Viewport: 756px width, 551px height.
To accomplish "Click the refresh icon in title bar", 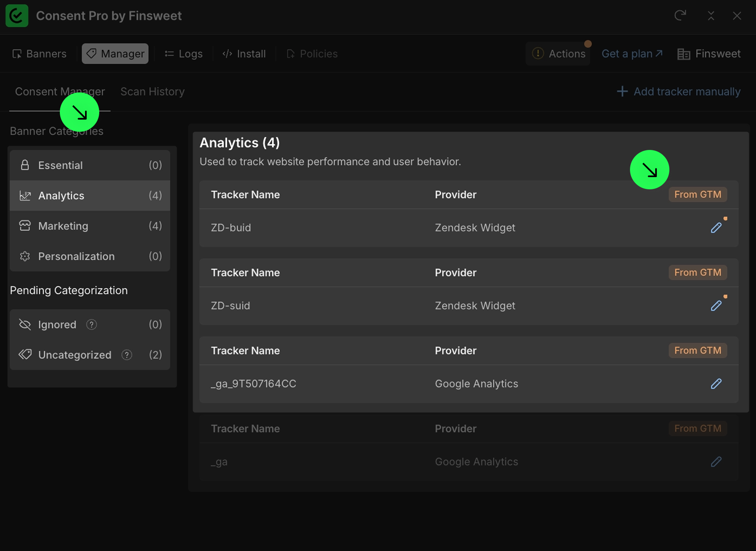I will (x=680, y=16).
